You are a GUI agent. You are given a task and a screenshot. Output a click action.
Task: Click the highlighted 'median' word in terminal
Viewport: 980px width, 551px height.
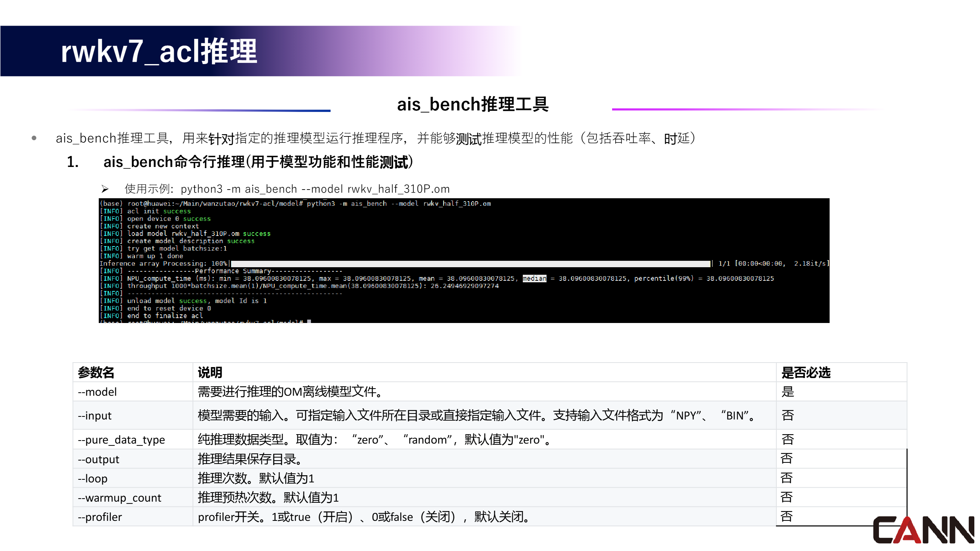click(x=534, y=279)
